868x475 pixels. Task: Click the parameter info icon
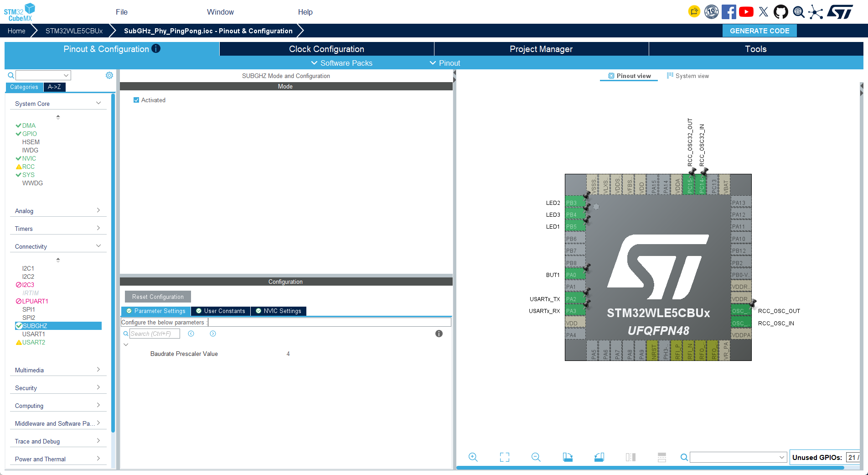(x=439, y=334)
